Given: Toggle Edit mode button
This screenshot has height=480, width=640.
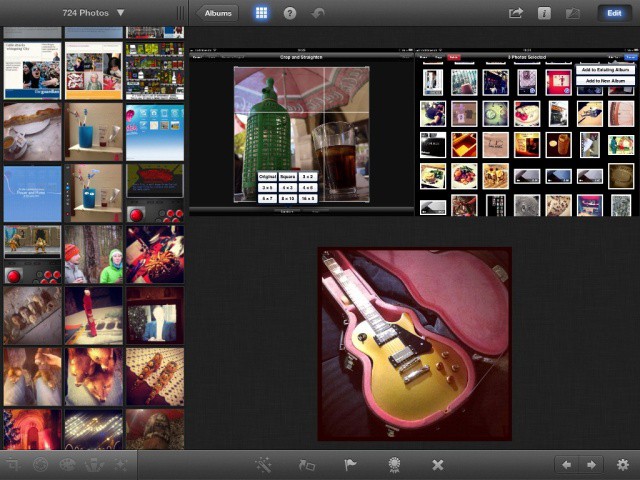Looking at the screenshot, I should 613,13.
